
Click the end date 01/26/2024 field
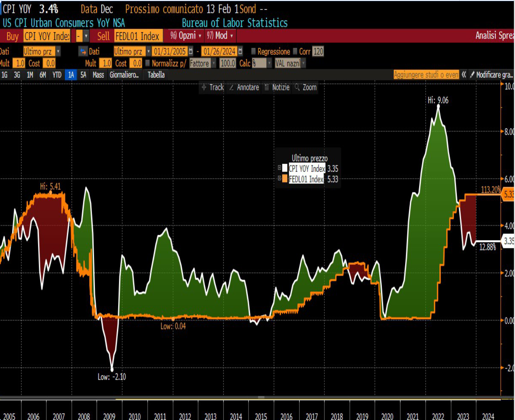coord(219,51)
